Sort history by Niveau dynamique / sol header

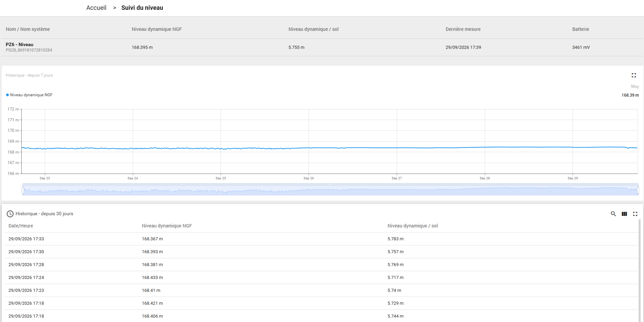[x=413, y=226]
